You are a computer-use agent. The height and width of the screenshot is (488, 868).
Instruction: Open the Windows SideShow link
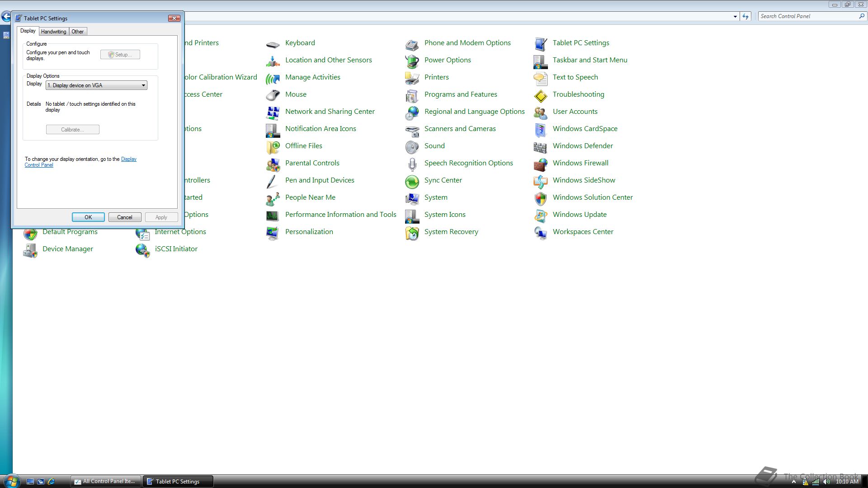click(x=584, y=180)
